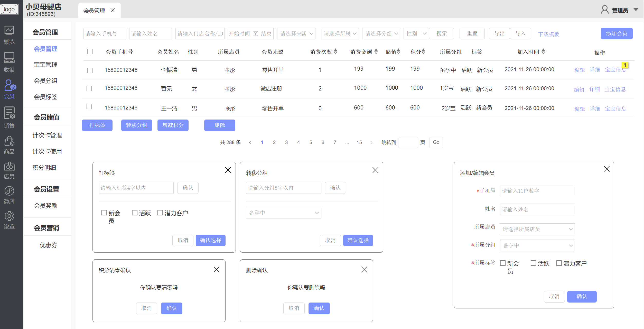Click 请输入11位数字 phone field

point(537,191)
